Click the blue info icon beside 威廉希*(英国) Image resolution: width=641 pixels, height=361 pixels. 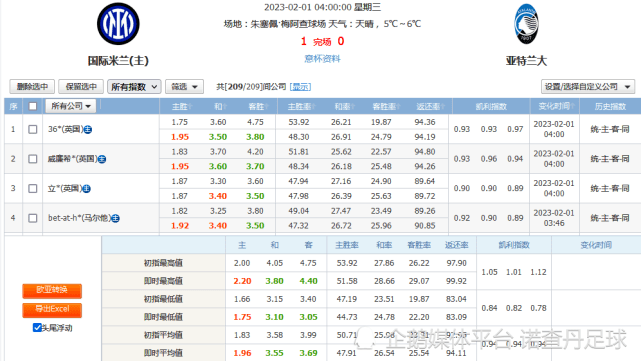(x=102, y=159)
